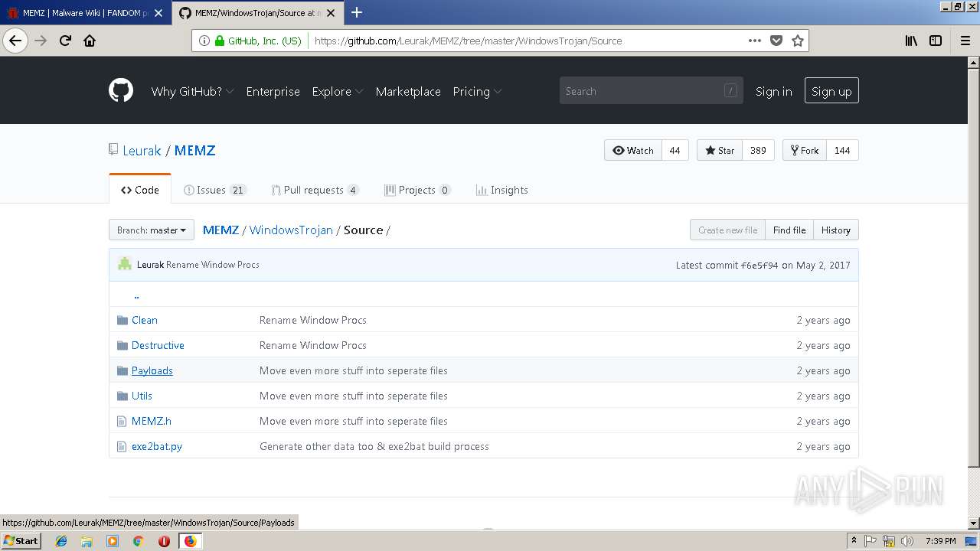Bookmark this page with the star icon

797,41
